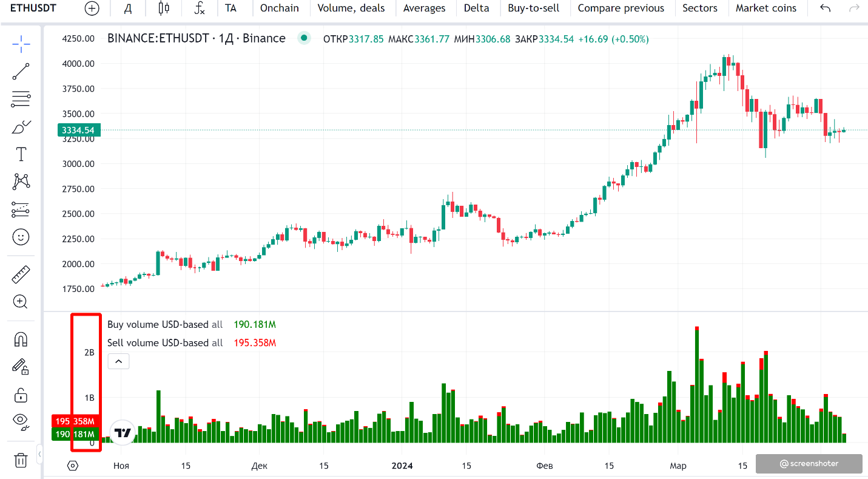Select the crosshair cursor tool
Image resolution: width=868 pixels, height=479 pixels.
(21, 43)
